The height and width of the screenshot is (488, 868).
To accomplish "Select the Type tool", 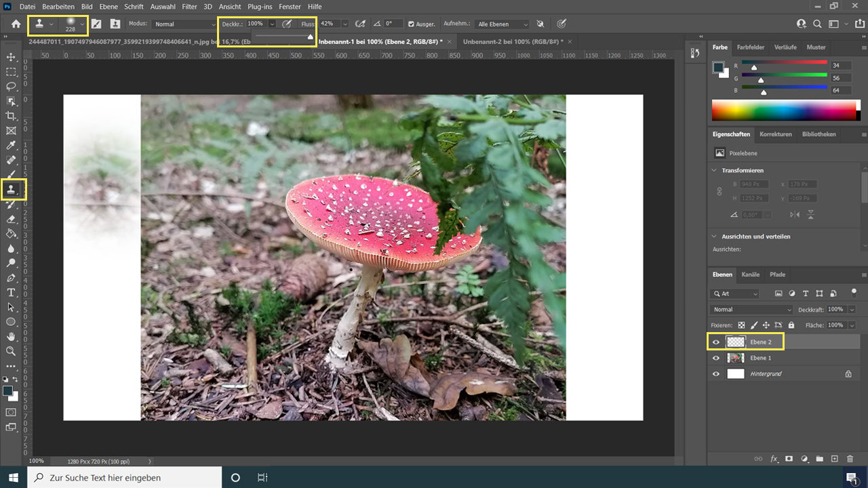I will tap(11, 293).
